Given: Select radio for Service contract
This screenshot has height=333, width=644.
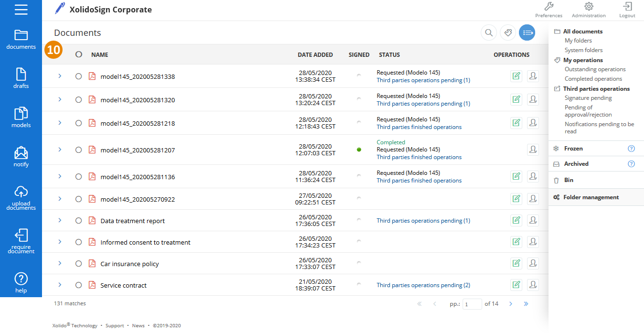Looking at the screenshot, I should tap(79, 285).
